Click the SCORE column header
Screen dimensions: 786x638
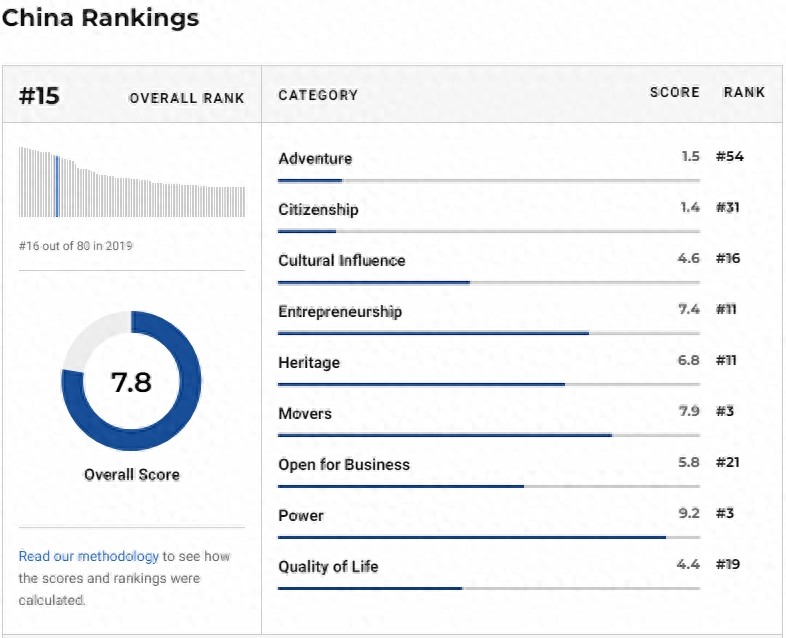click(674, 92)
